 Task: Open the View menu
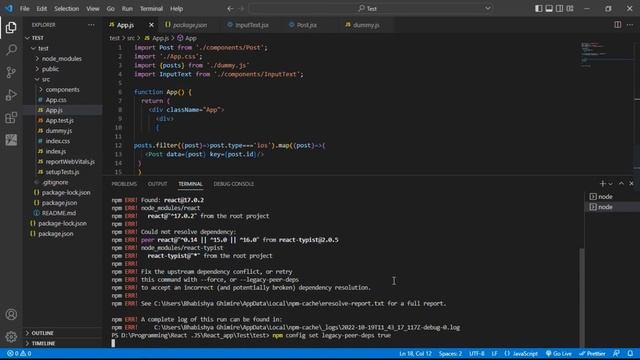coord(93,8)
